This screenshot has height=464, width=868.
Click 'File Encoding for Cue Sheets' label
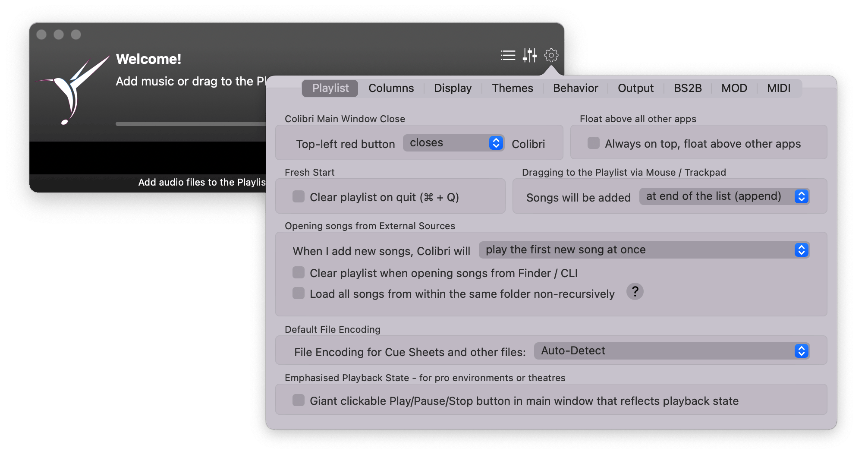coord(410,352)
